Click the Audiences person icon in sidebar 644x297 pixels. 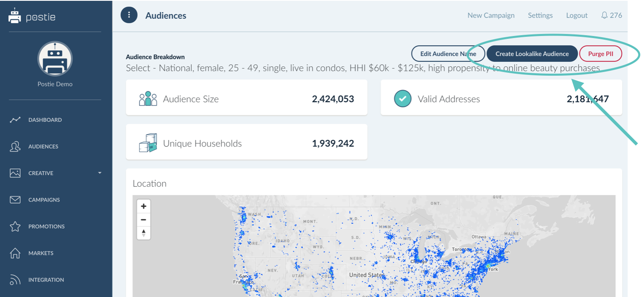click(x=15, y=146)
